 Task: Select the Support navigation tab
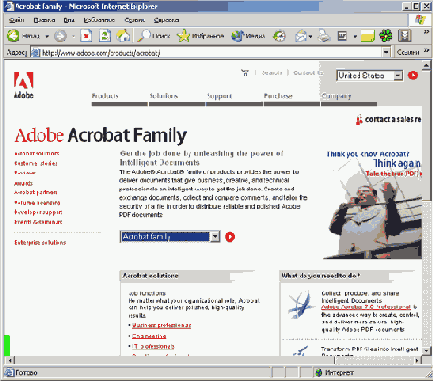pos(219,96)
